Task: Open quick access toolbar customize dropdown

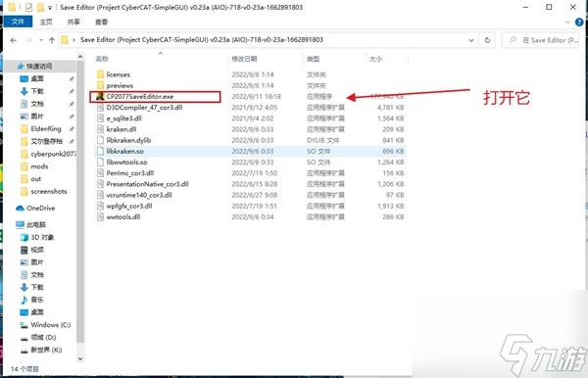Action: [50, 7]
